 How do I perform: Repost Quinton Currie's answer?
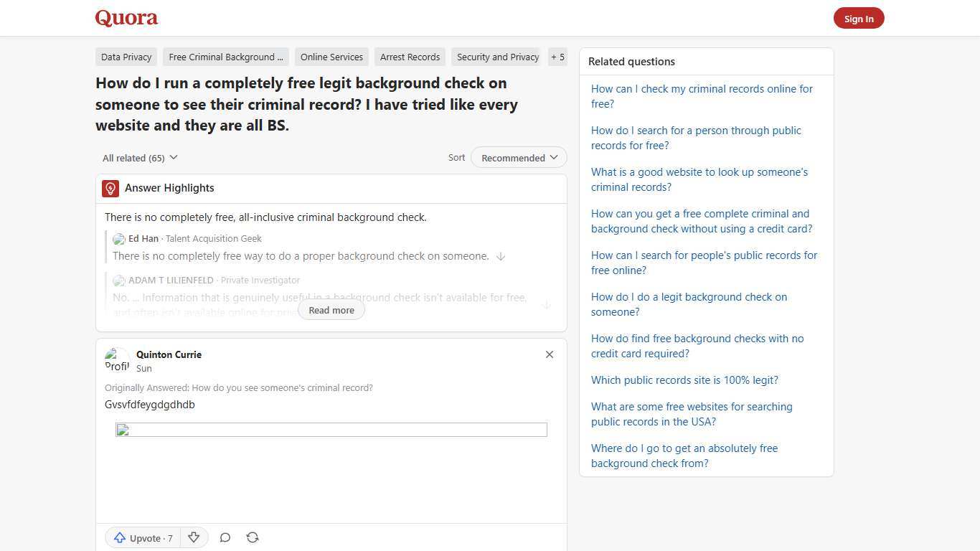pyautogui.click(x=252, y=537)
